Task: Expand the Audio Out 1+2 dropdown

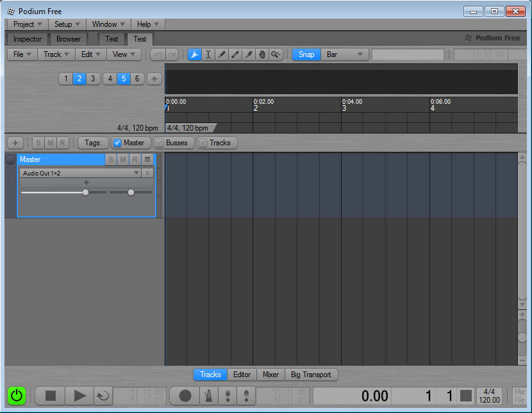Action: (x=136, y=173)
